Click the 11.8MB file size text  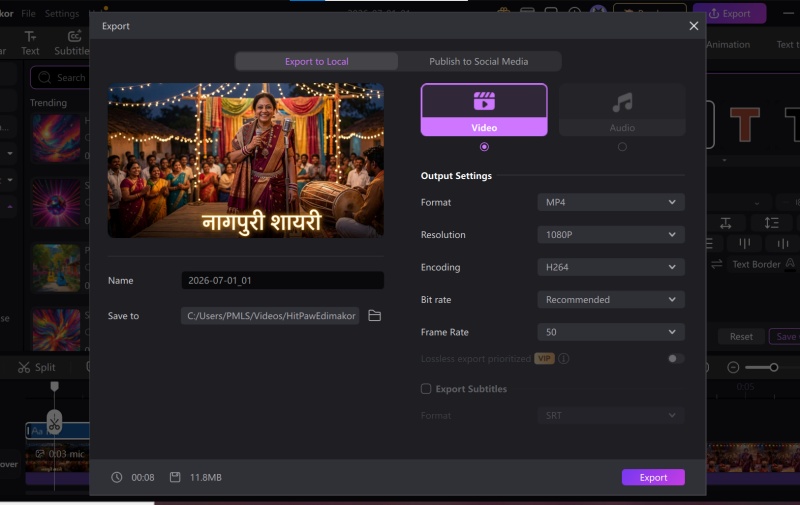point(206,477)
